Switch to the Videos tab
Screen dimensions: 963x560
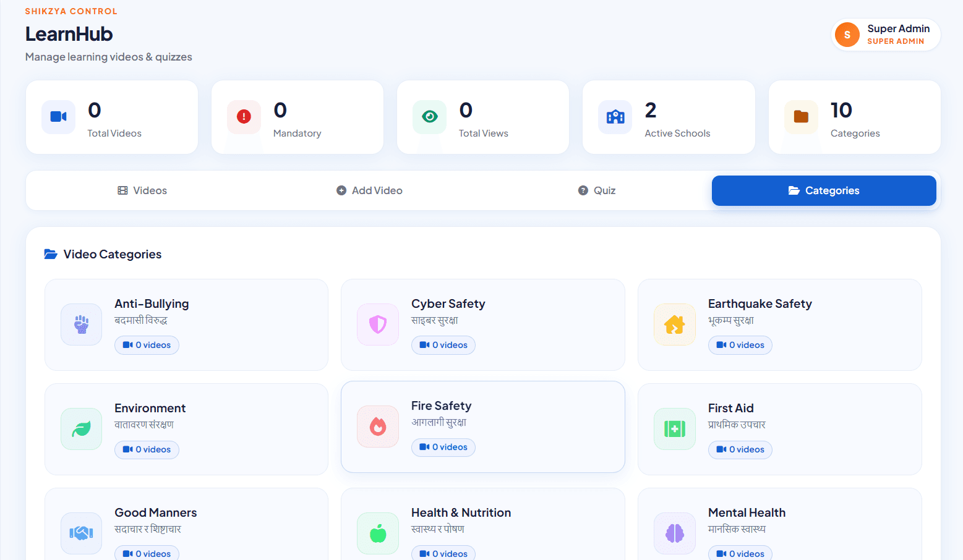click(142, 190)
